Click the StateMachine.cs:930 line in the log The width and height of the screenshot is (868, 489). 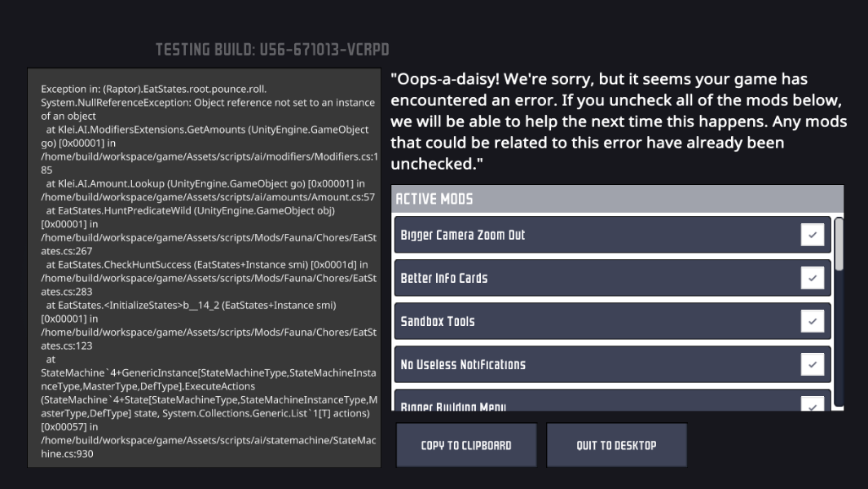pyautogui.click(x=68, y=453)
